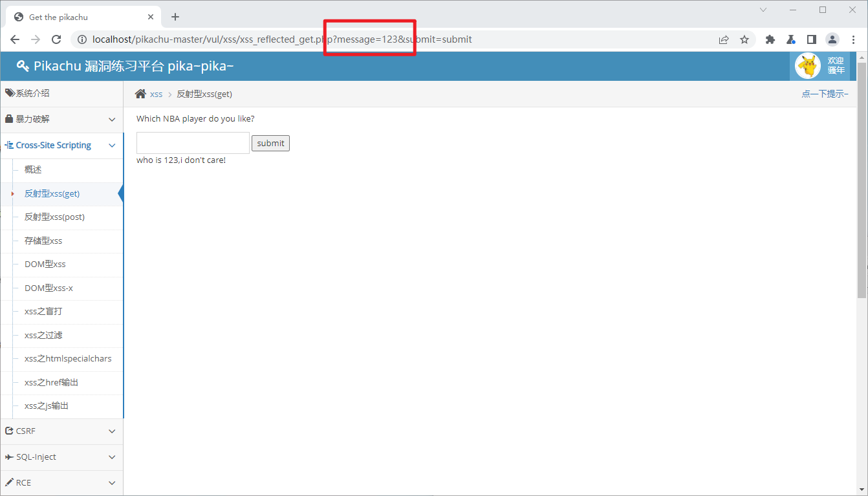
Task: Open a new browser tab with plus
Action: pyautogui.click(x=175, y=17)
